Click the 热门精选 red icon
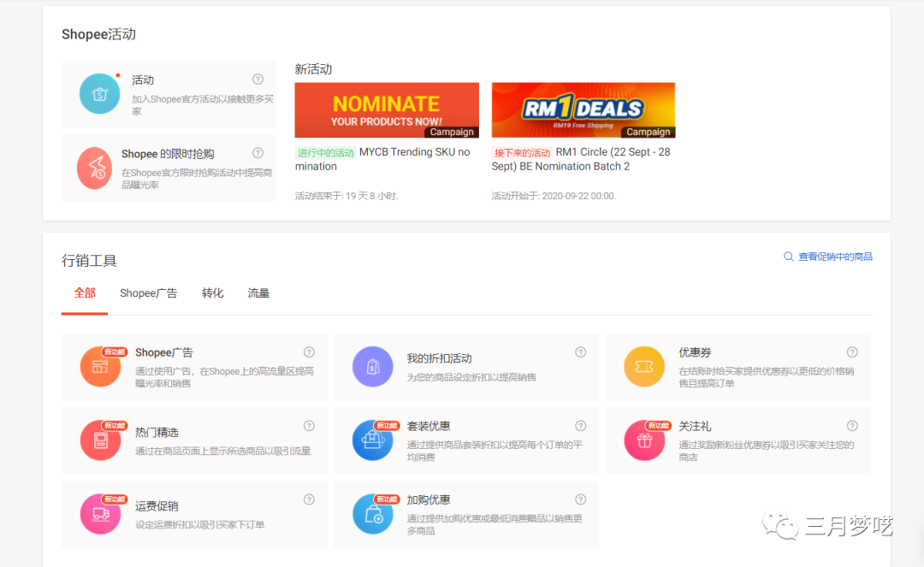 coord(100,440)
